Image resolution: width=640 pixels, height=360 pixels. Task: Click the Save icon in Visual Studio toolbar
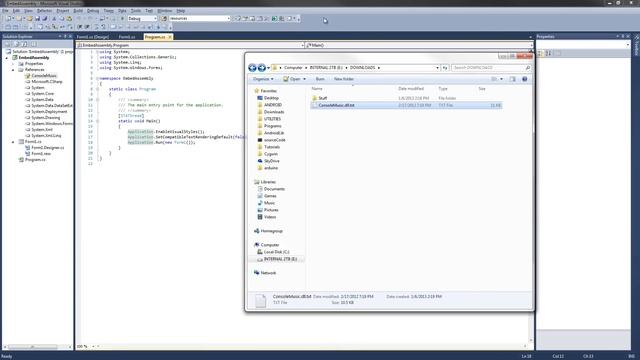click(x=37, y=18)
